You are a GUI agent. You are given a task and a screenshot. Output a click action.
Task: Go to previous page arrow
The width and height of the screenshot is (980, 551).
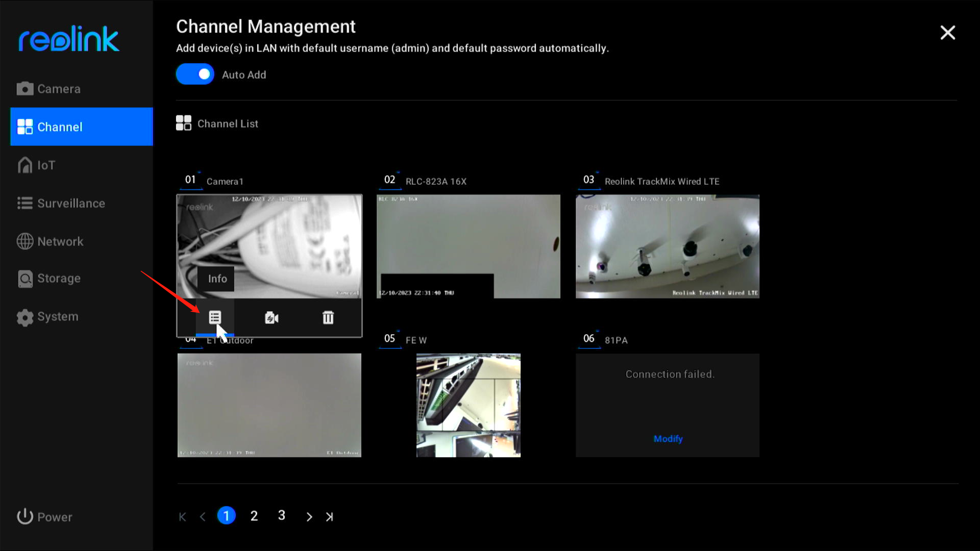coord(203,517)
